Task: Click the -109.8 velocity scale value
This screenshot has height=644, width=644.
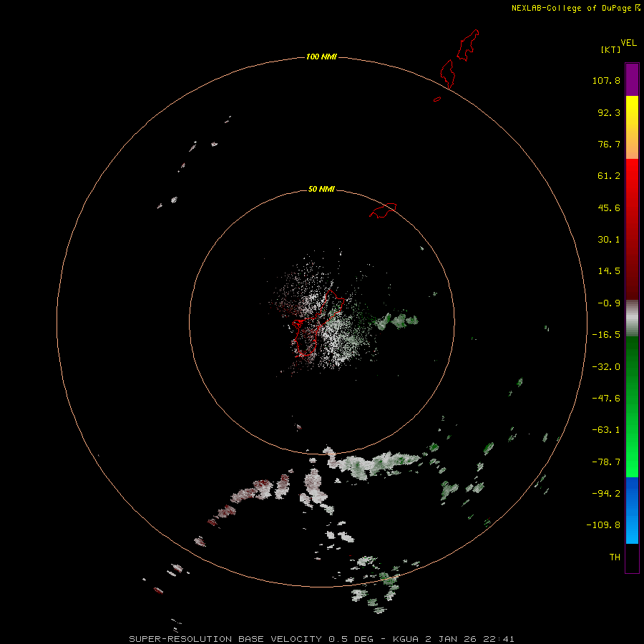Action: (x=603, y=525)
